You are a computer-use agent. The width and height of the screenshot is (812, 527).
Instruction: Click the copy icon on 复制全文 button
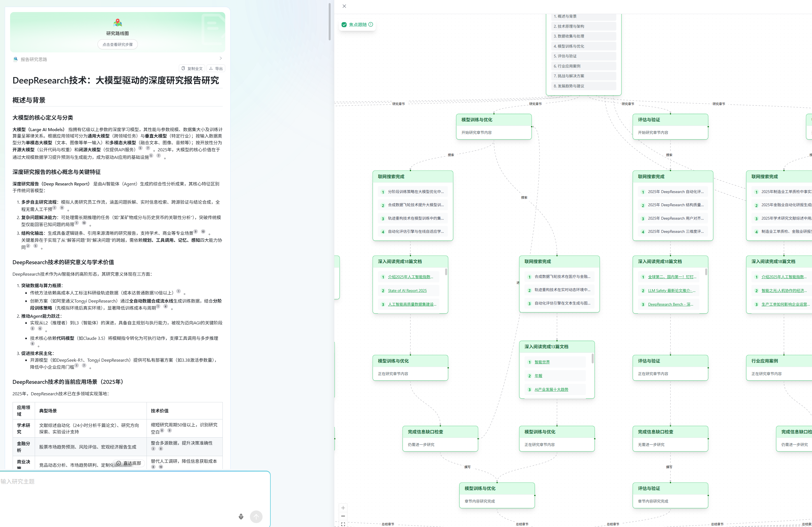point(183,68)
